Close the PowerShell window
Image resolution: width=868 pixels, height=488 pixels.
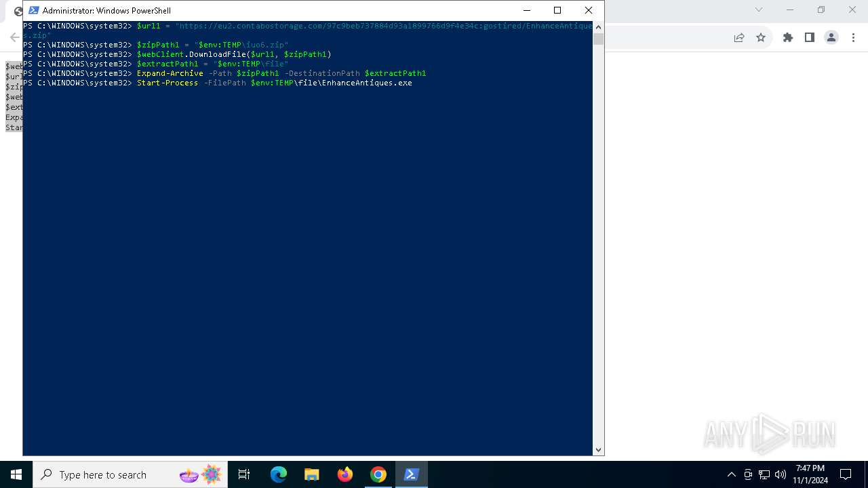pyautogui.click(x=589, y=10)
